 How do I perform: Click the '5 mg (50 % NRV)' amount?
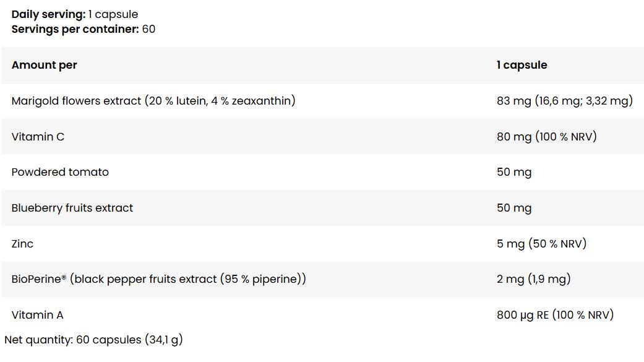coord(541,244)
